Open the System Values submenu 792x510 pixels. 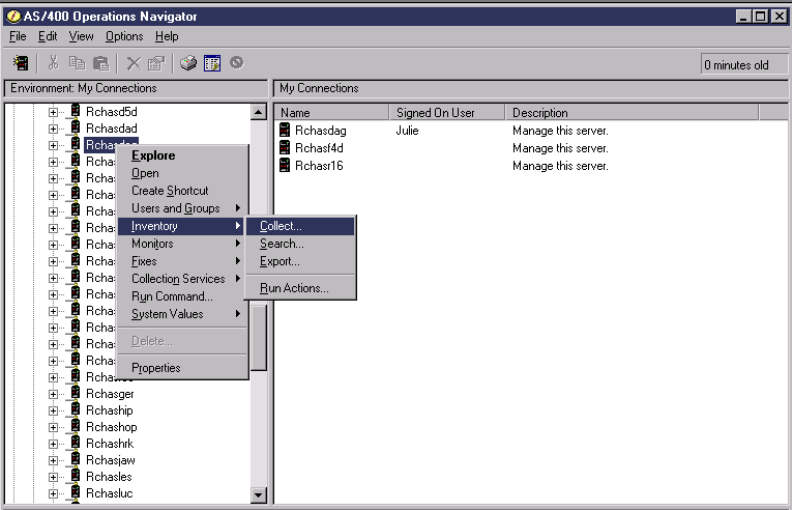pyautogui.click(x=182, y=314)
